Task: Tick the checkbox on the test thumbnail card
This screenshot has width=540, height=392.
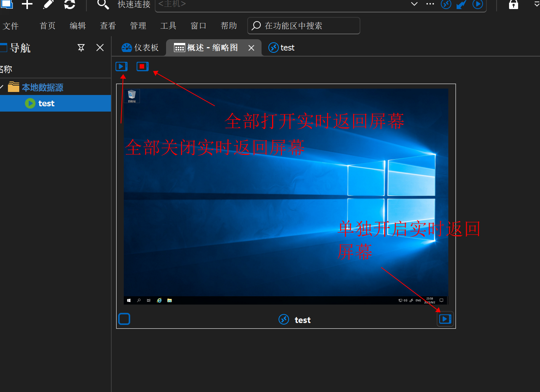Action: (124, 319)
